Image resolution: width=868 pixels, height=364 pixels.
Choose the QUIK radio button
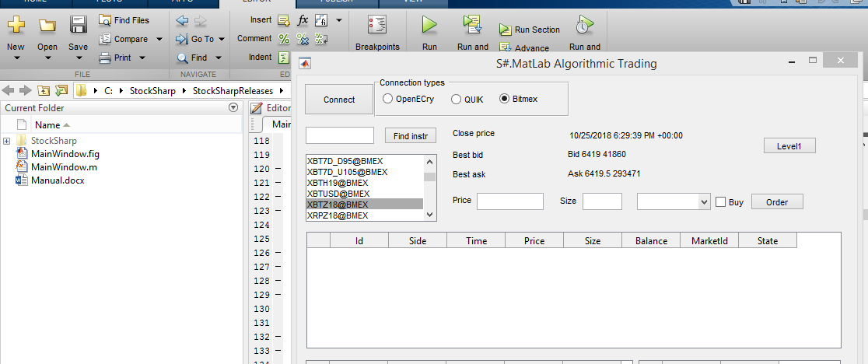click(457, 99)
